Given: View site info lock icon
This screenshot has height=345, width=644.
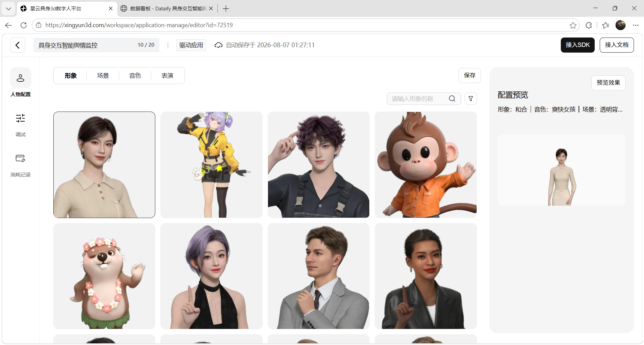Looking at the screenshot, I should pyautogui.click(x=39, y=25).
